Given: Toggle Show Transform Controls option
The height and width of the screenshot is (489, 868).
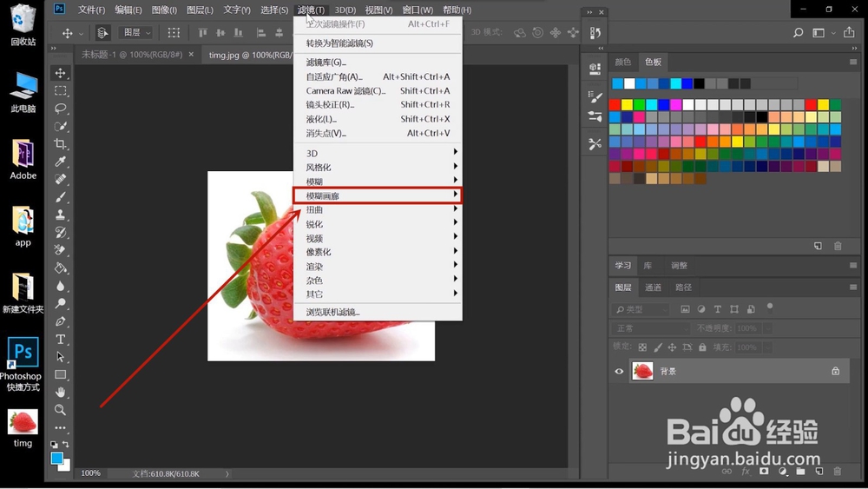Looking at the screenshot, I should pyautogui.click(x=174, y=33).
